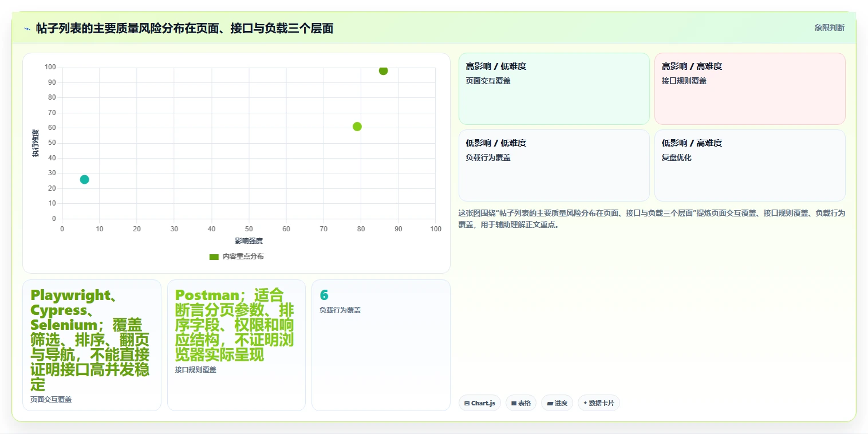Screen dimensions: 868x434
Task: Click the main title 帖子列表的主要质量风险分布
Action: (x=184, y=28)
